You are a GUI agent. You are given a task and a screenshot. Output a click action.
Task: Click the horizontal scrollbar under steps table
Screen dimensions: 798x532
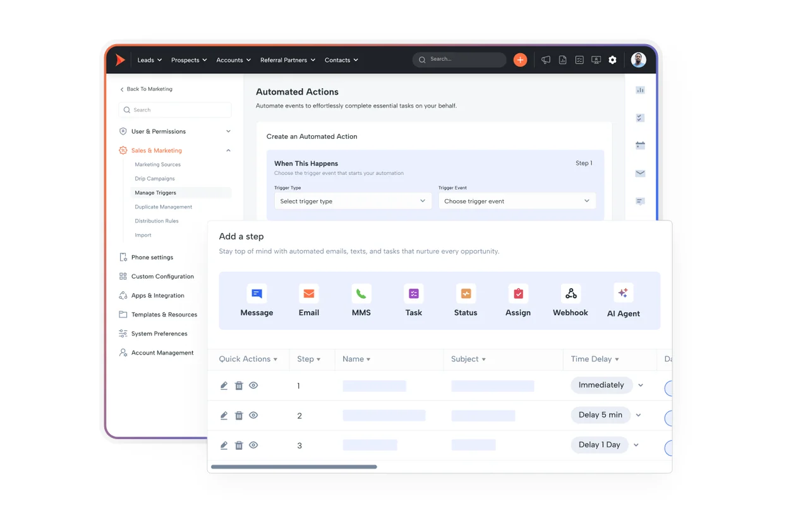tap(294, 467)
